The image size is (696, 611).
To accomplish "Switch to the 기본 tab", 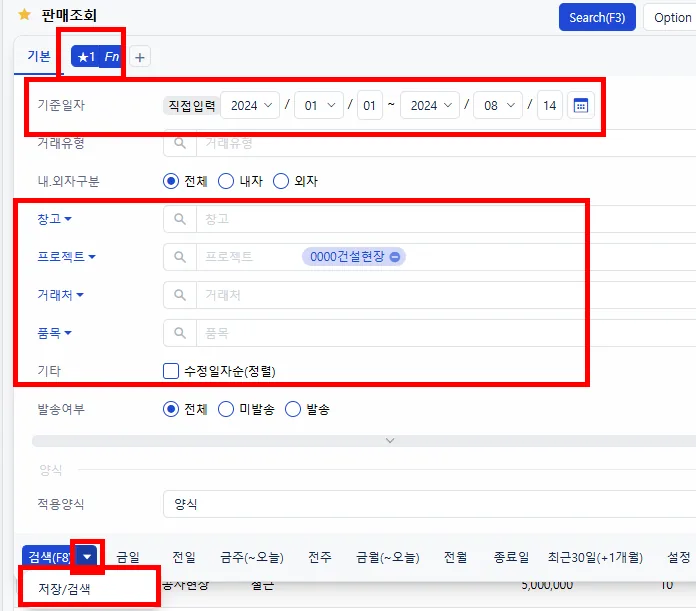I will tap(39, 56).
